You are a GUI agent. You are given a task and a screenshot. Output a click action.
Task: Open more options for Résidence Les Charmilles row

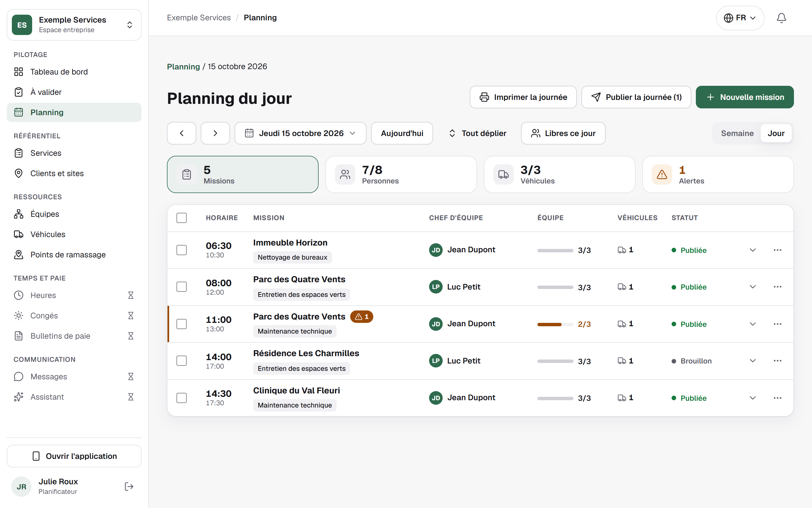(x=777, y=361)
